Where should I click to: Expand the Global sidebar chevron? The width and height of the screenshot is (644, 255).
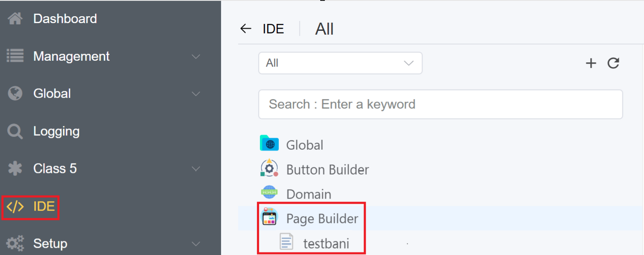196,94
